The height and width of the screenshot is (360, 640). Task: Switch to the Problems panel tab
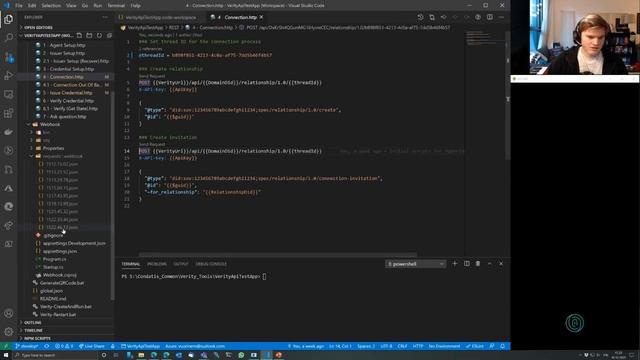pos(157,264)
